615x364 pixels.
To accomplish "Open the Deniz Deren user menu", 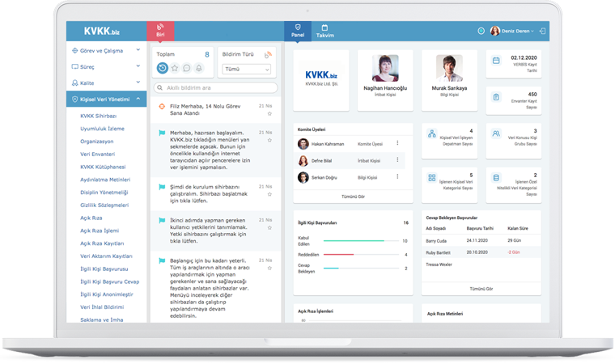I will pos(511,31).
